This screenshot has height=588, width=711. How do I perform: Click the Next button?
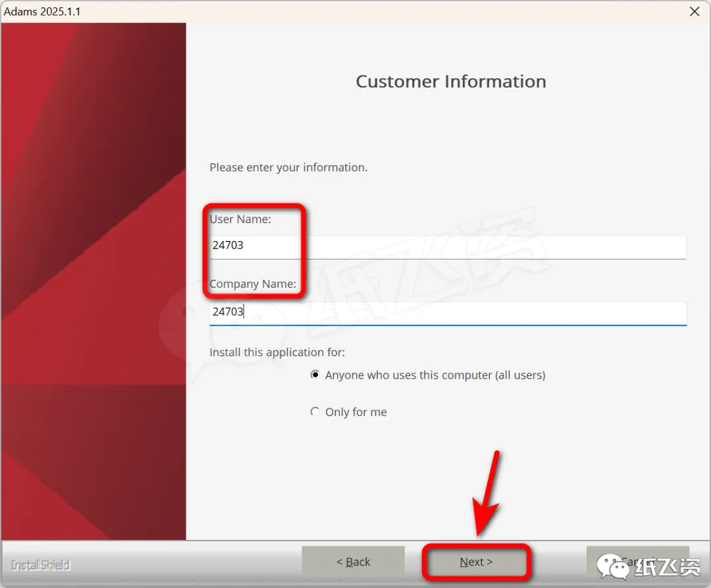tap(476, 562)
